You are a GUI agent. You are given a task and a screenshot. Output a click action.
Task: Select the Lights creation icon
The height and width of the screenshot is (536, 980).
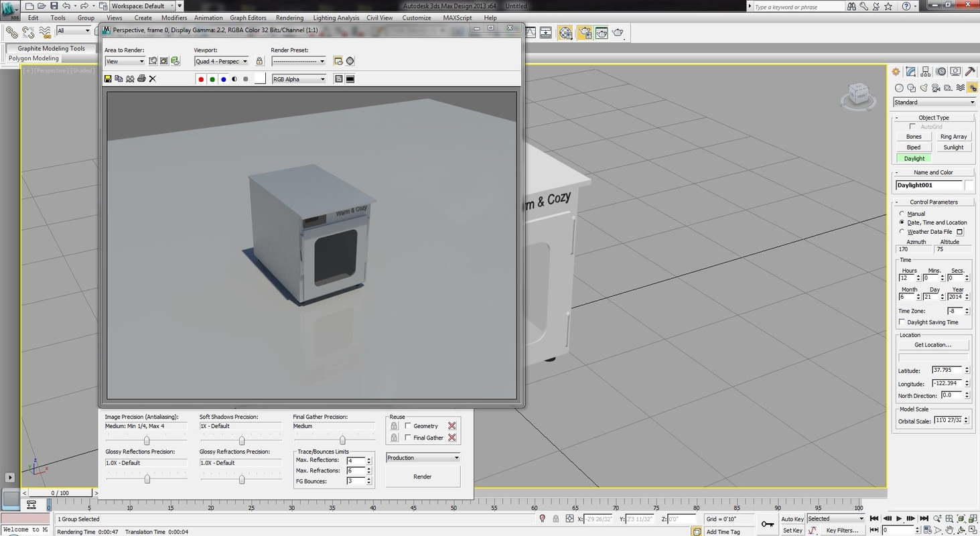pos(924,88)
